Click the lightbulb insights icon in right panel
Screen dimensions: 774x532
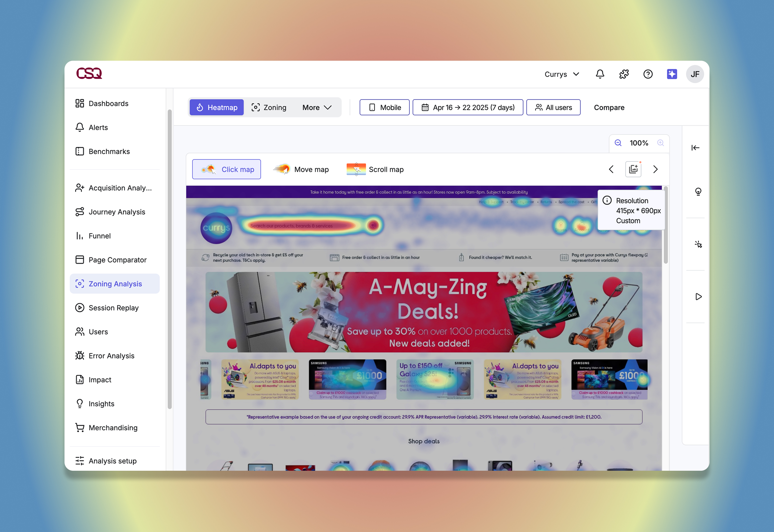(x=698, y=192)
